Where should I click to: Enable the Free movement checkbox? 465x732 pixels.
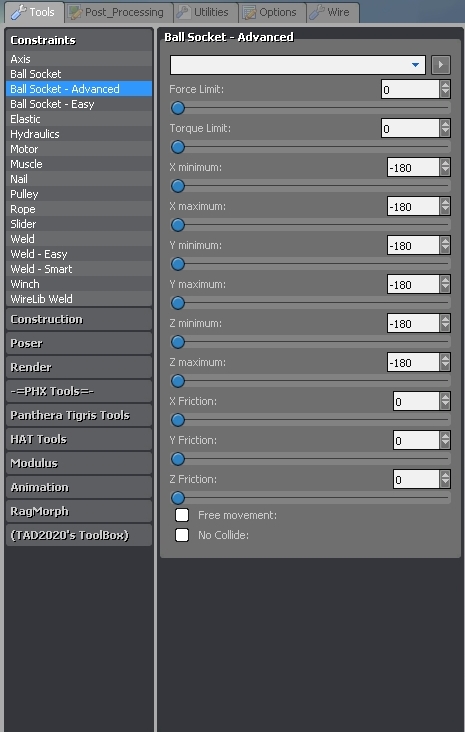[x=182, y=515]
